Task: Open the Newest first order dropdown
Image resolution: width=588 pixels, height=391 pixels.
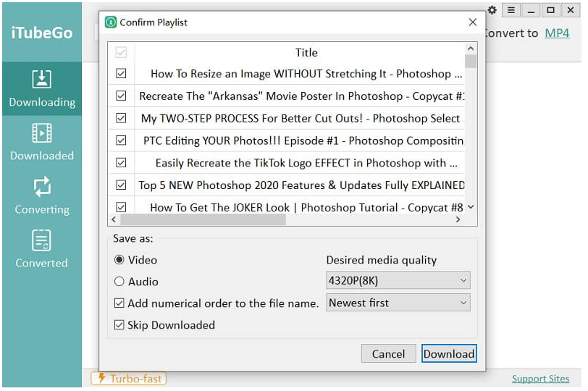Action: pyautogui.click(x=398, y=303)
